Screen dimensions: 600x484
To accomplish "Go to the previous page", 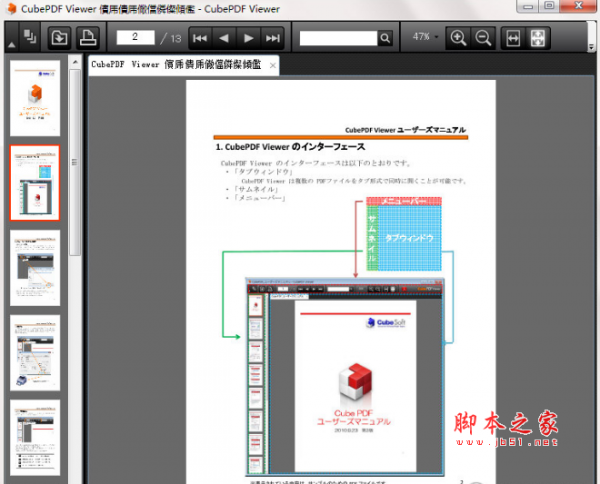I will coord(224,38).
